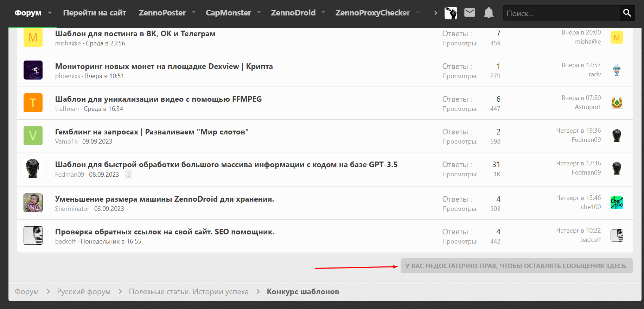Open thread start date 09.09.2023
Viewport: 644px width, 309px height.
coord(97,141)
